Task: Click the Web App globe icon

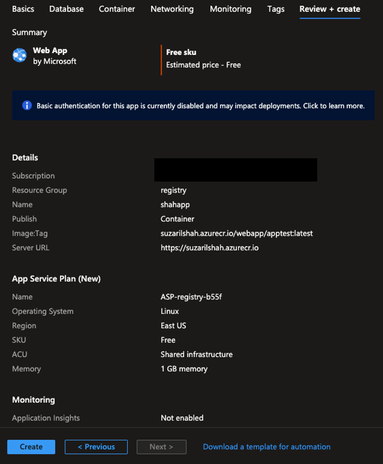Action: [20, 55]
